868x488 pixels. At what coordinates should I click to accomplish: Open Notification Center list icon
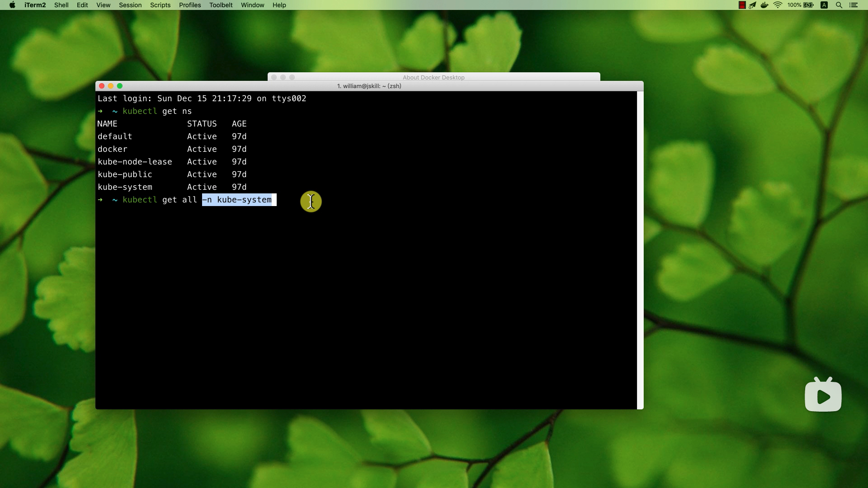pyautogui.click(x=854, y=5)
